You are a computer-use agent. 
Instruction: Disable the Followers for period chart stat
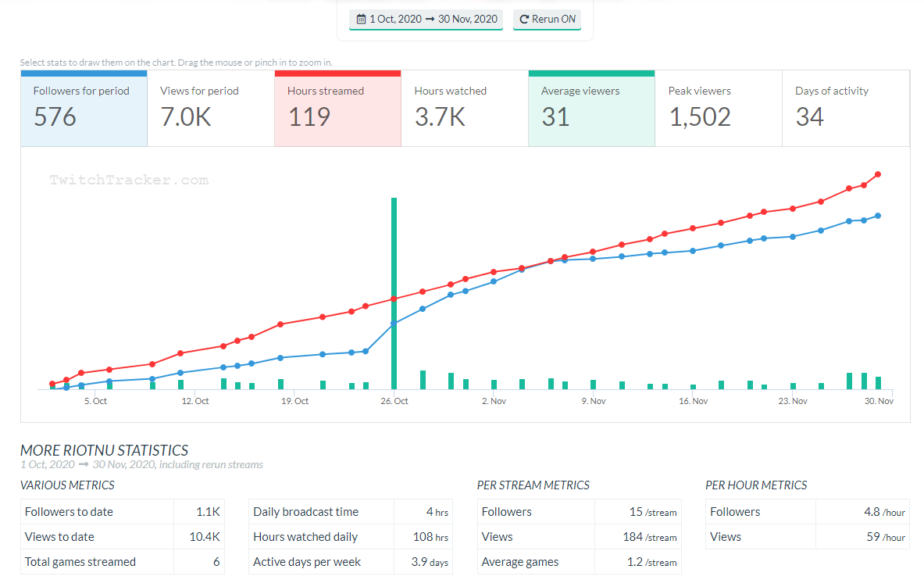(x=84, y=108)
